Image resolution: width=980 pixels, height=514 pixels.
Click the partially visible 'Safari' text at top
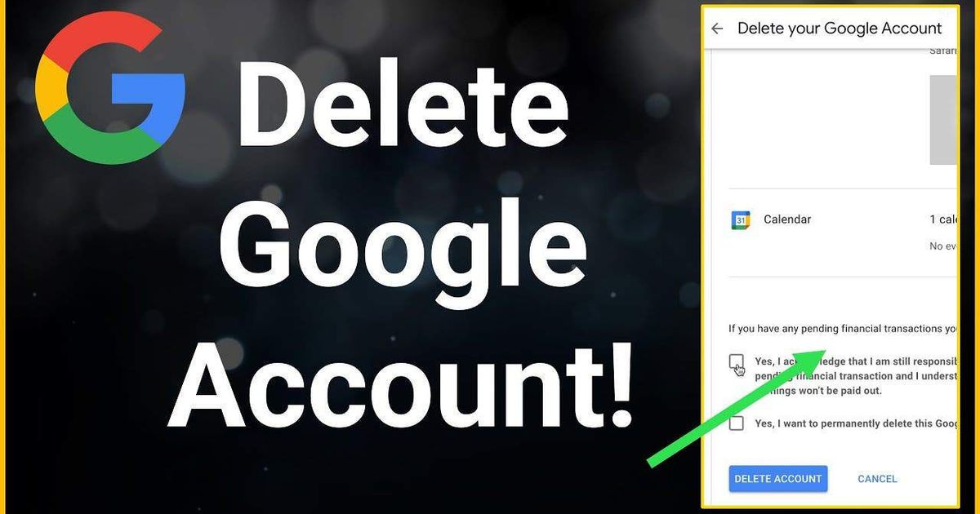pos(943,51)
